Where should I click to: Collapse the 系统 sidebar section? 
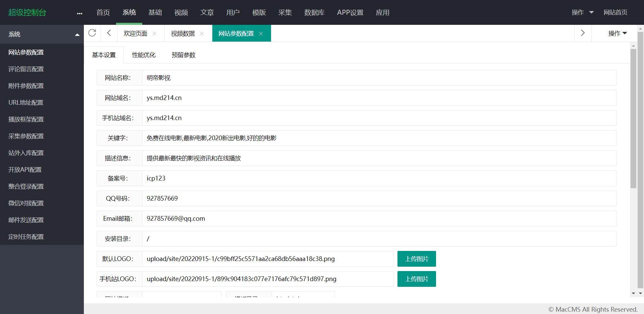coord(77,35)
